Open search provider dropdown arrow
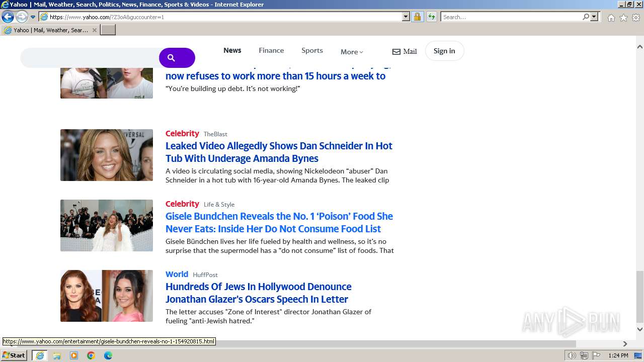 pos(594,17)
